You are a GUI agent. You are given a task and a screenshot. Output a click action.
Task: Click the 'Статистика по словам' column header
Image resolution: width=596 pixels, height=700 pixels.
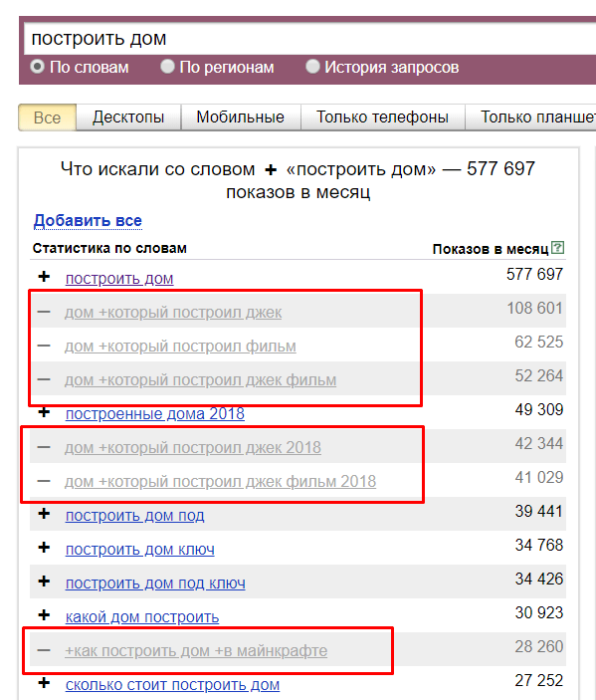pyautogui.click(x=109, y=248)
